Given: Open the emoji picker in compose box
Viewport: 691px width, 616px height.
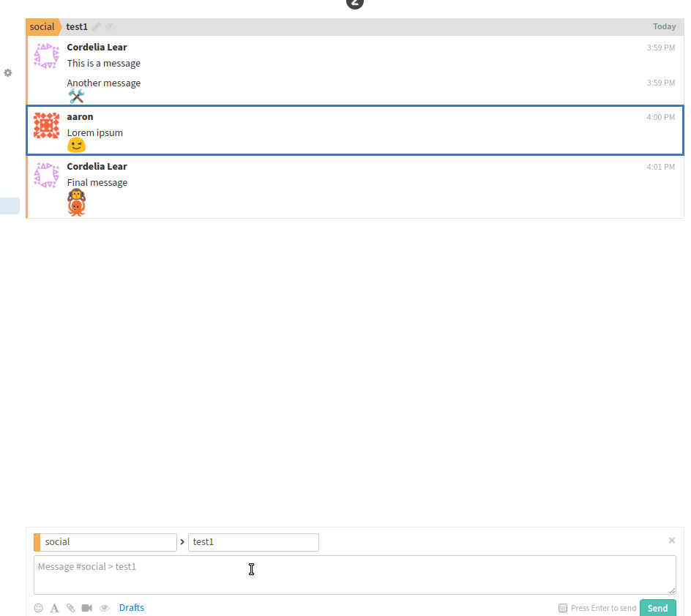Looking at the screenshot, I should [x=38, y=608].
